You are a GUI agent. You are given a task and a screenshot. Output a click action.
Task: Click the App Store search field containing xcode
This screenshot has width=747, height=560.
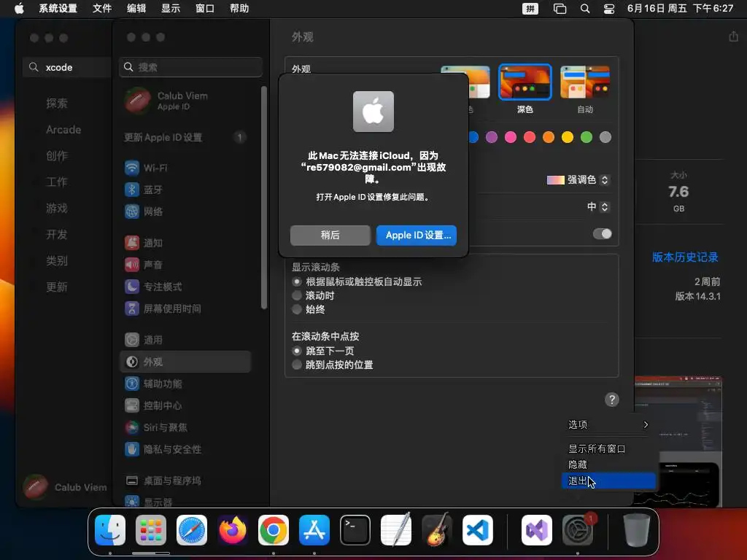[66, 67]
